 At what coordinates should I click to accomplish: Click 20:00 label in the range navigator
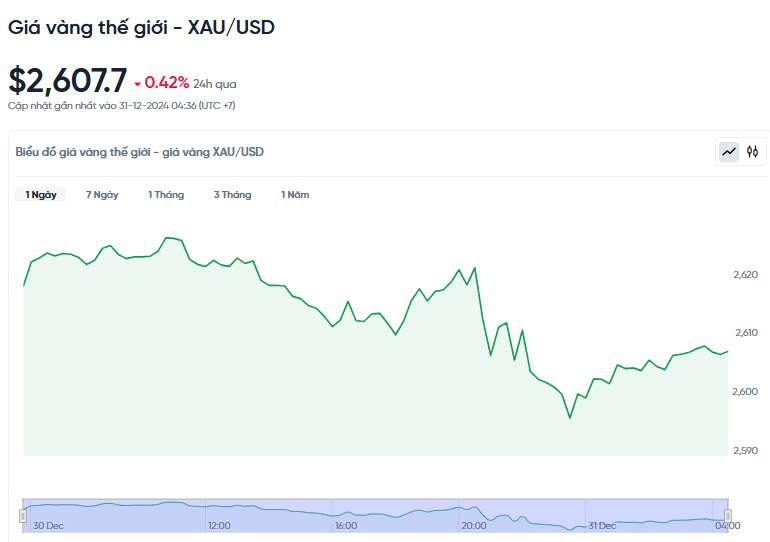pyautogui.click(x=474, y=525)
